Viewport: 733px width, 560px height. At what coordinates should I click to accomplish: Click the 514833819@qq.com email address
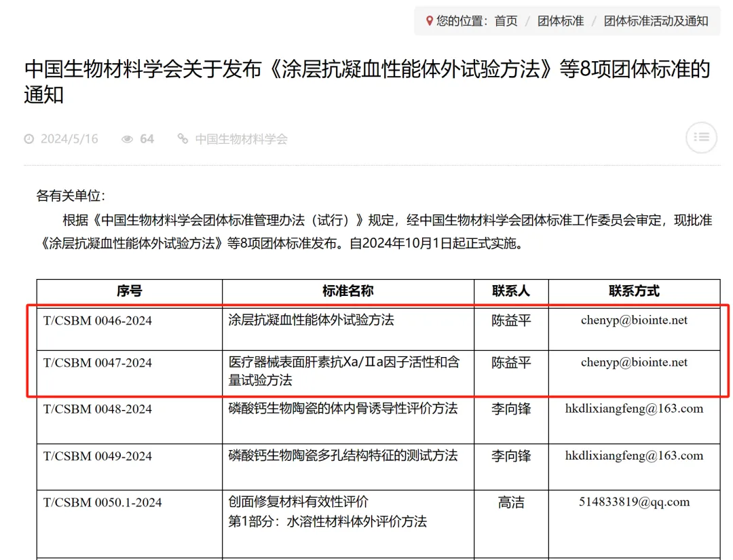(x=634, y=502)
